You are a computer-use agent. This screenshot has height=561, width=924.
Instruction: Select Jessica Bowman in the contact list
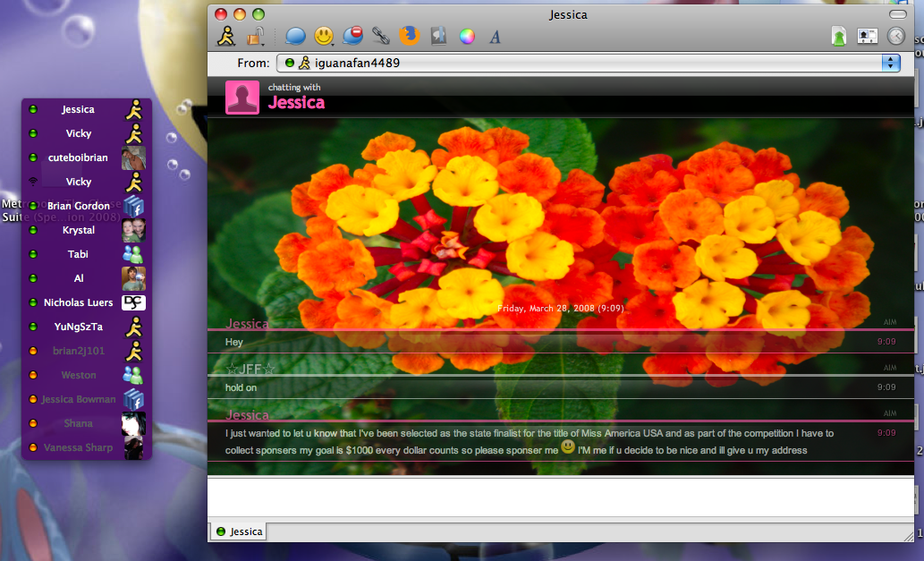(87, 400)
